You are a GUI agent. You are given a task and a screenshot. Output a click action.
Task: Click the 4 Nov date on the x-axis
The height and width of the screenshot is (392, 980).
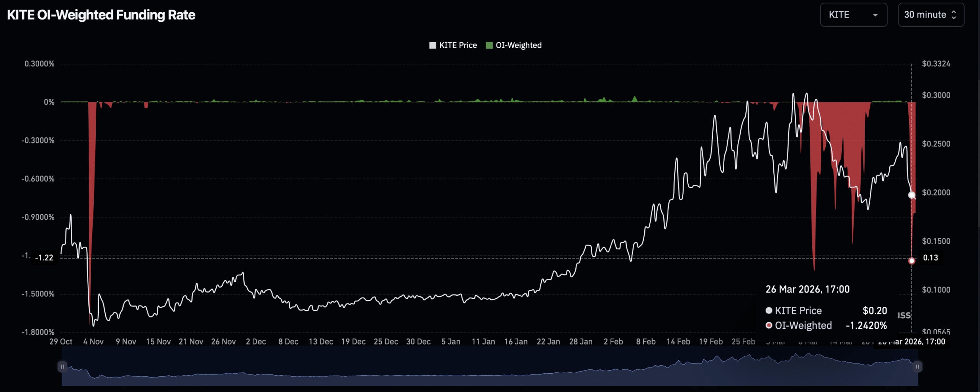(x=93, y=342)
